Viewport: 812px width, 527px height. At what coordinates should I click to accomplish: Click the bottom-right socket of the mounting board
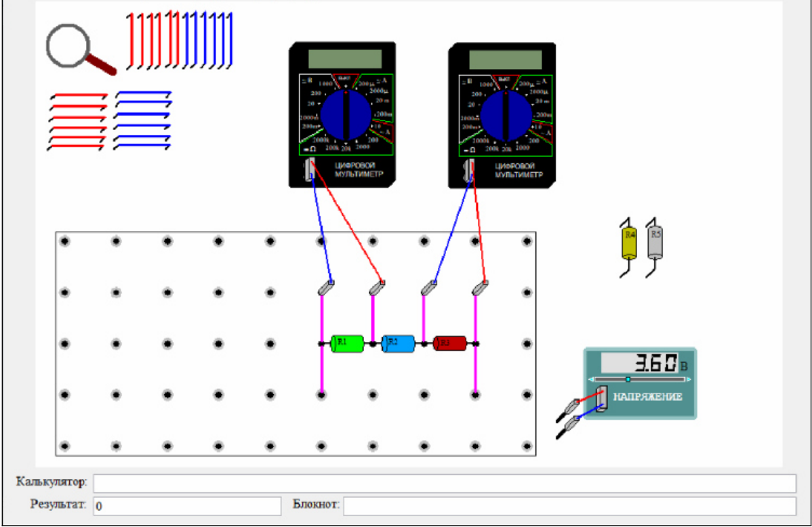point(527,446)
